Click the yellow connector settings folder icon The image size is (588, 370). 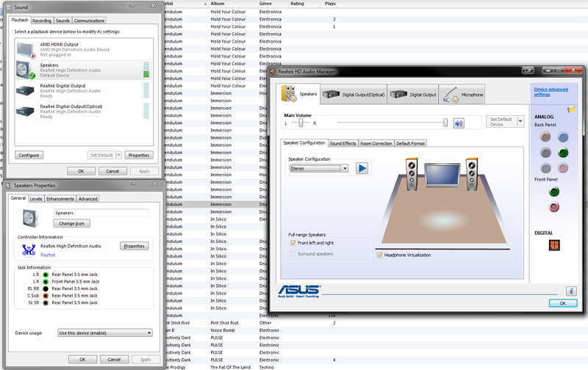pyautogui.click(x=571, y=109)
